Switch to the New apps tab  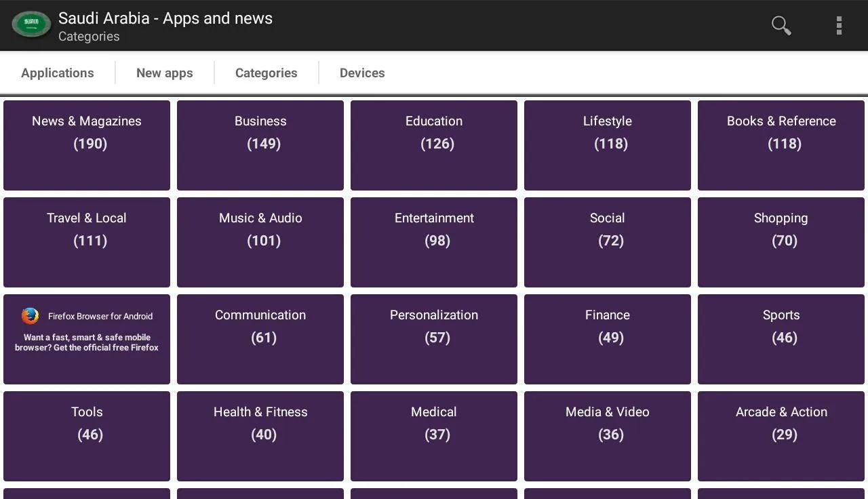pos(165,73)
